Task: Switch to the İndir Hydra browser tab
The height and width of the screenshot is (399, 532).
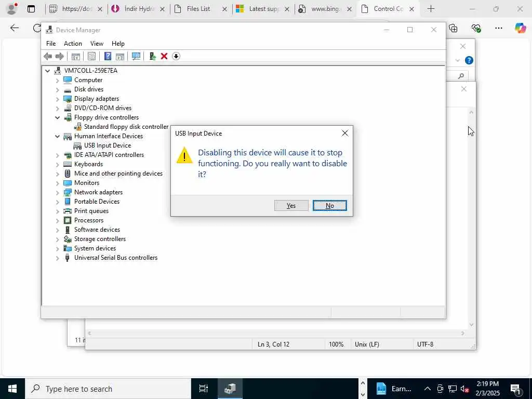Action: [x=139, y=9]
